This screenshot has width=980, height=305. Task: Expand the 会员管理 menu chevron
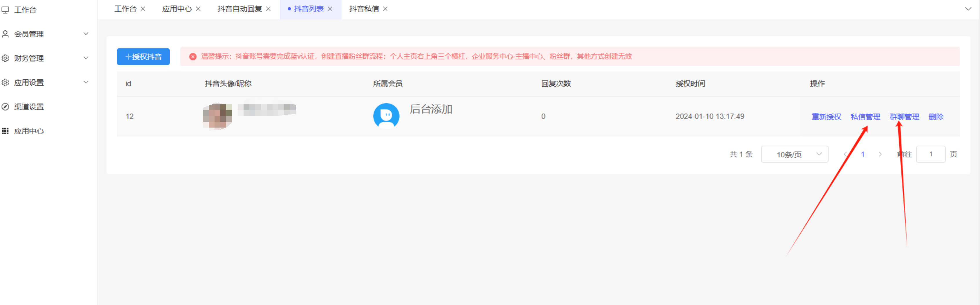pyautogui.click(x=86, y=34)
